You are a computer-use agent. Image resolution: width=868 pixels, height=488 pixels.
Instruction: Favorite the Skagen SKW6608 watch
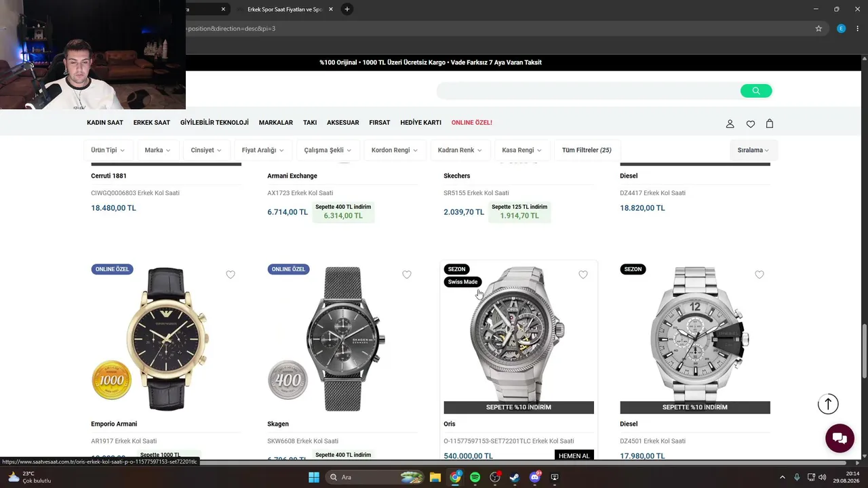pos(407,274)
